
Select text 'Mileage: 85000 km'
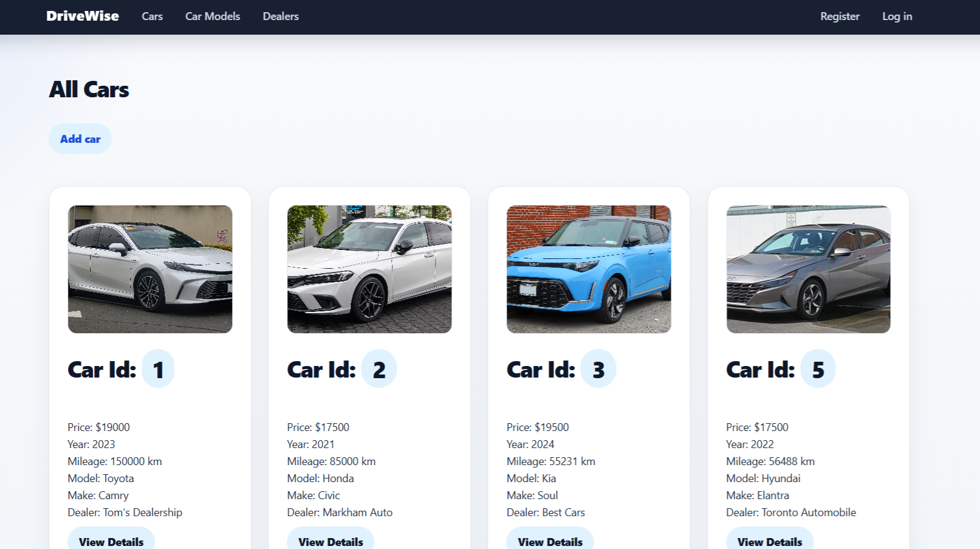[x=331, y=461]
